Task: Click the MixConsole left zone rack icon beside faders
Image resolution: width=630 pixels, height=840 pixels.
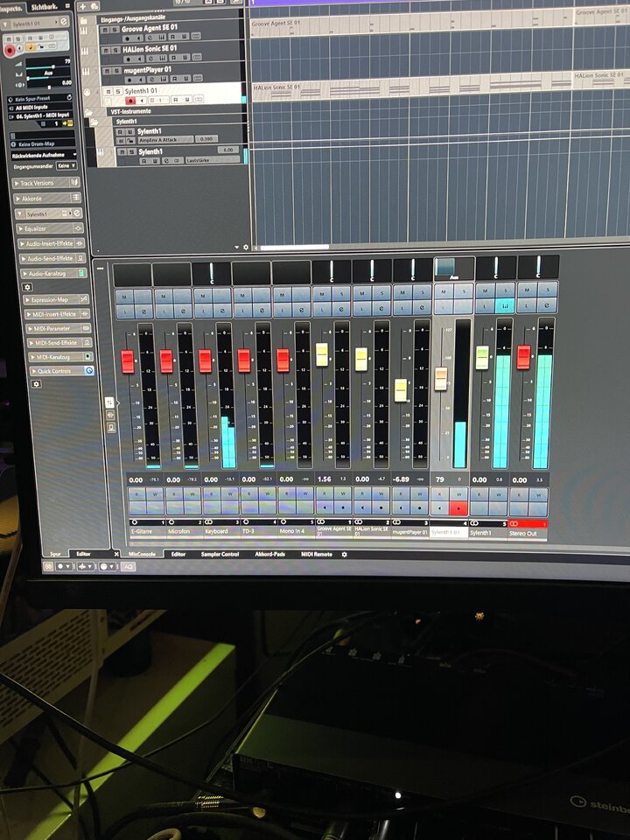Action: click(110, 402)
